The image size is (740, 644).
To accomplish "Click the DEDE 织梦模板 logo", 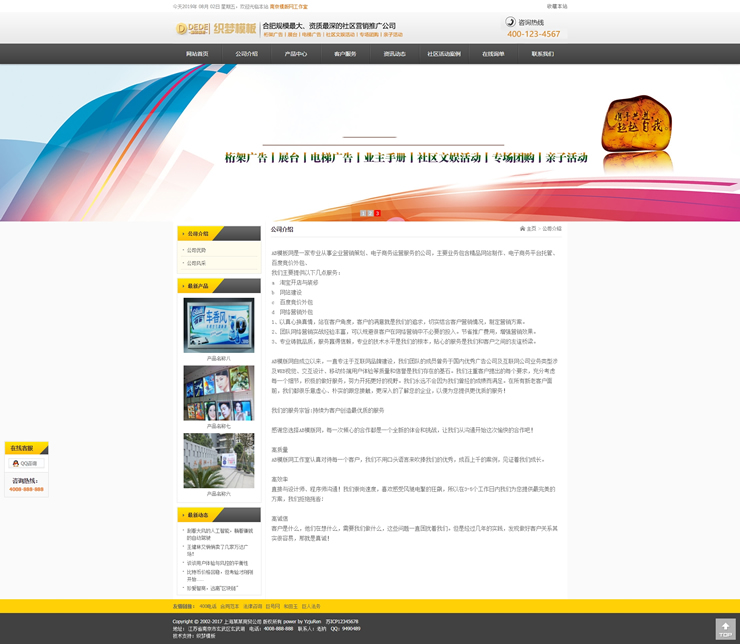I will click(215, 29).
